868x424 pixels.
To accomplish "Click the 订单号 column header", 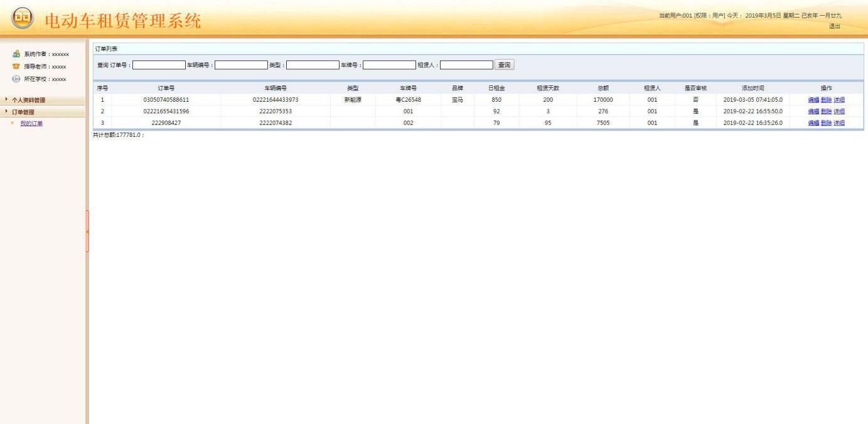I will pyautogui.click(x=166, y=88).
